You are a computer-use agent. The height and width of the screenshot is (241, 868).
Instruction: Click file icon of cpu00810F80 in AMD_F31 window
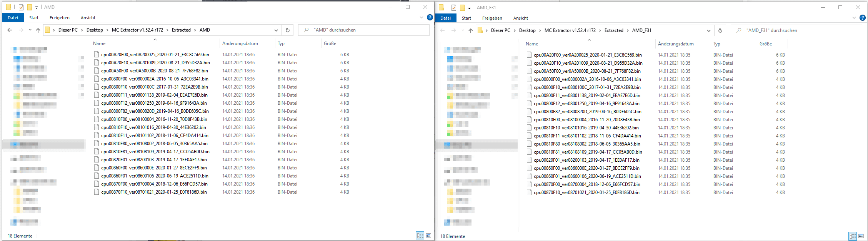pyautogui.click(x=529, y=144)
